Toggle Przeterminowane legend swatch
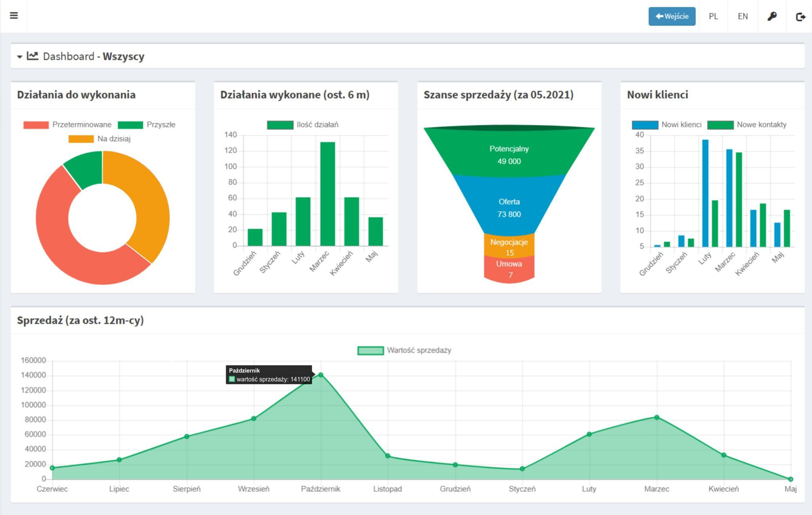Image resolution: width=812 pixels, height=515 pixels. 36,125
